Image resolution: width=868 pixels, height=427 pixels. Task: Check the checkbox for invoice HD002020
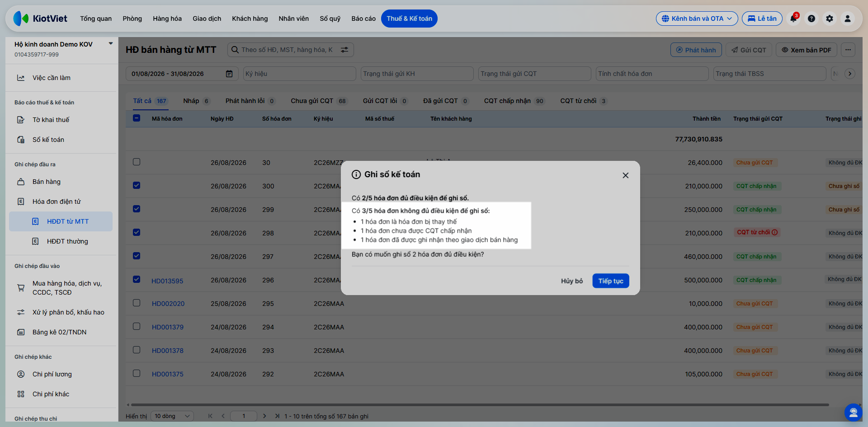[137, 303]
